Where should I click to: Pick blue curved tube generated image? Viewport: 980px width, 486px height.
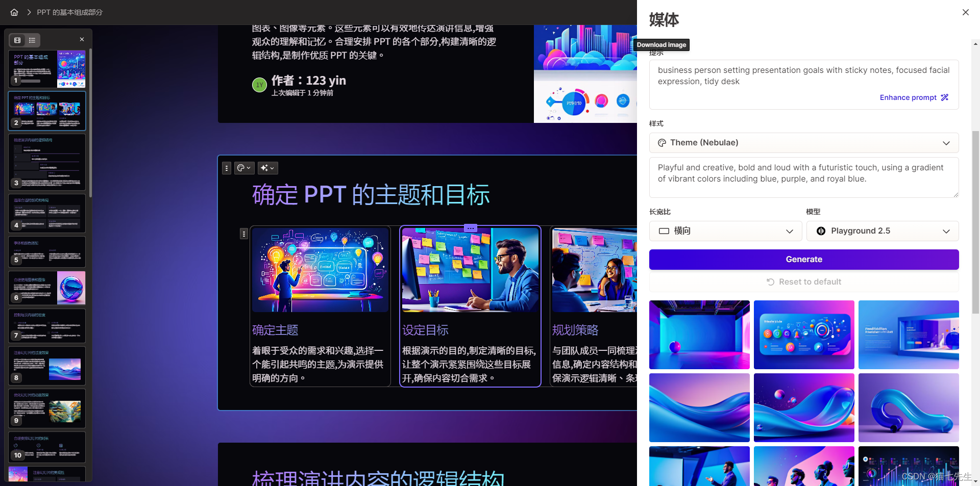tap(909, 407)
